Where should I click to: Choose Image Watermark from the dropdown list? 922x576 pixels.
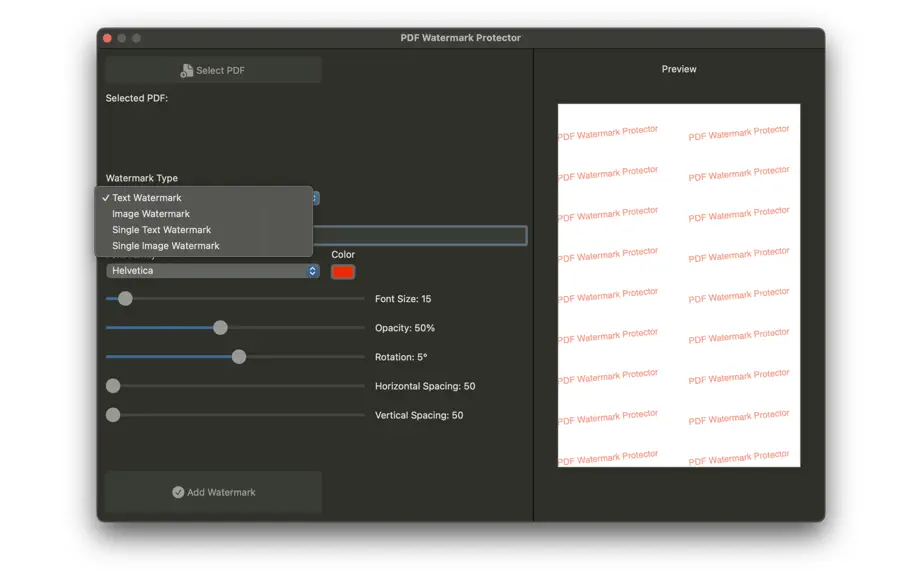(x=203, y=214)
